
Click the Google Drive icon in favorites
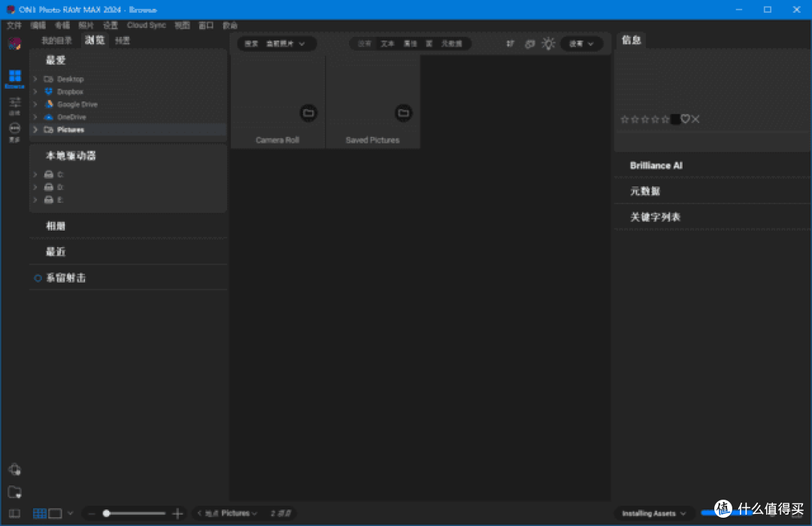(x=49, y=104)
